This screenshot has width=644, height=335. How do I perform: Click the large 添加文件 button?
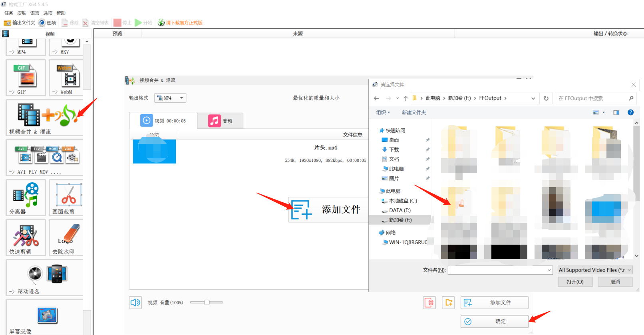[328, 209]
